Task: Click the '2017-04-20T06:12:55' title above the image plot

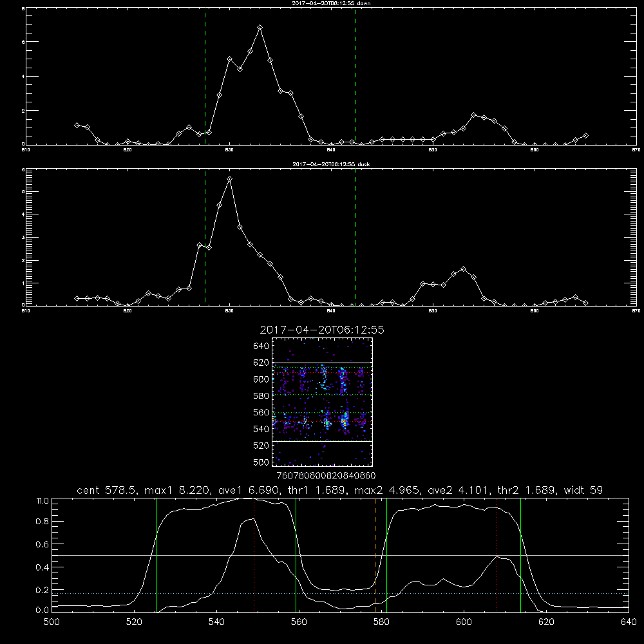Action: 322,330
